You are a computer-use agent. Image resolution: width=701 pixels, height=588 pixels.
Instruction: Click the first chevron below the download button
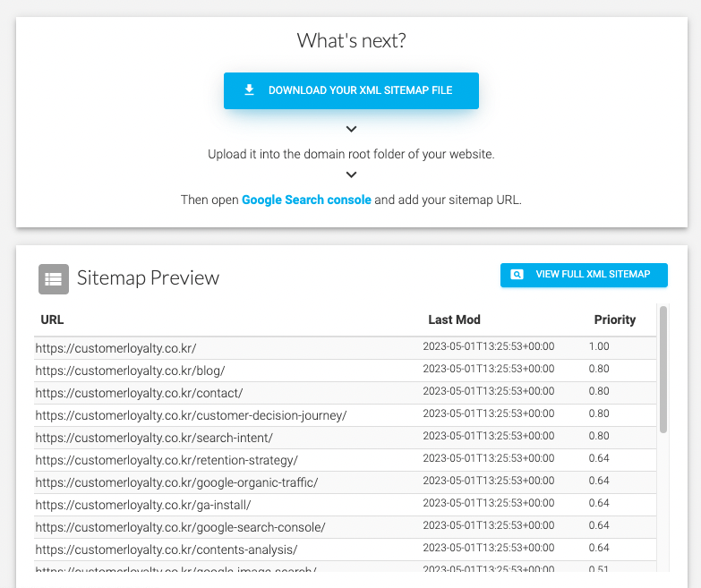pos(351,130)
